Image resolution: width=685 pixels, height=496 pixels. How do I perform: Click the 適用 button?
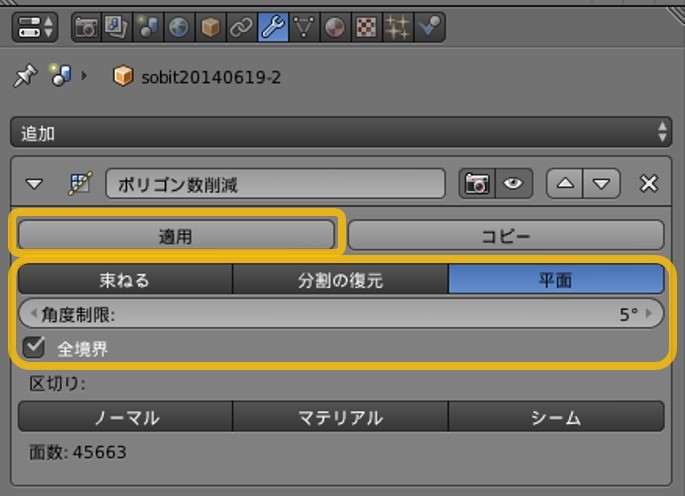click(x=176, y=235)
